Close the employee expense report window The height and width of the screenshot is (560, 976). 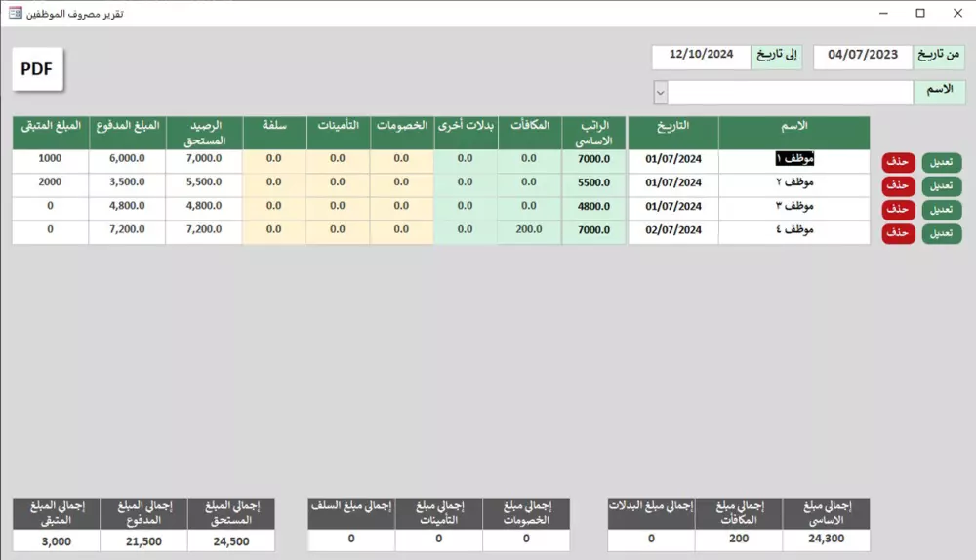tap(958, 13)
